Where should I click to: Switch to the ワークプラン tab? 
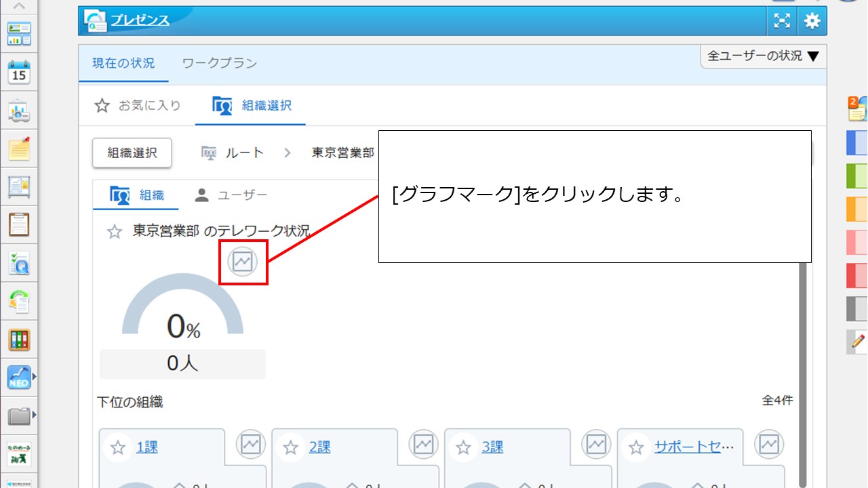220,63
